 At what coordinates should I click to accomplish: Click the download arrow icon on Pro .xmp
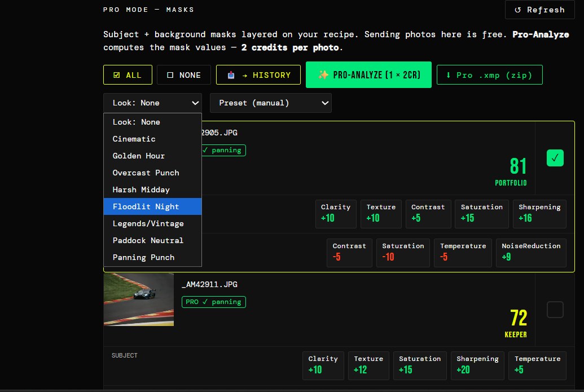[x=449, y=75]
